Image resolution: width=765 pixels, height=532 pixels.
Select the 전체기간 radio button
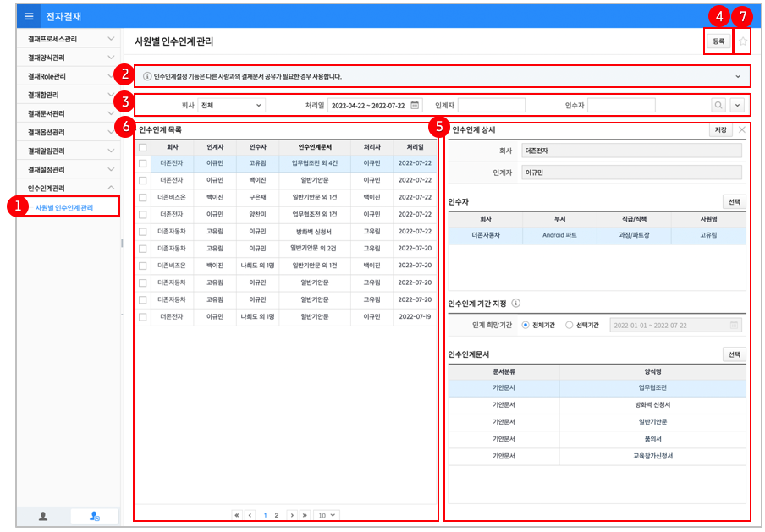(x=526, y=326)
